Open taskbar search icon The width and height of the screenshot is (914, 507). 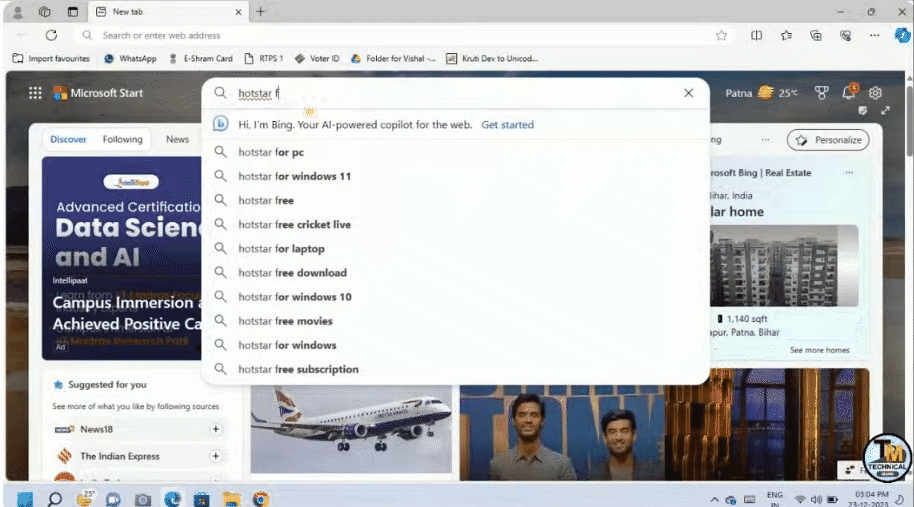(55, 499)
